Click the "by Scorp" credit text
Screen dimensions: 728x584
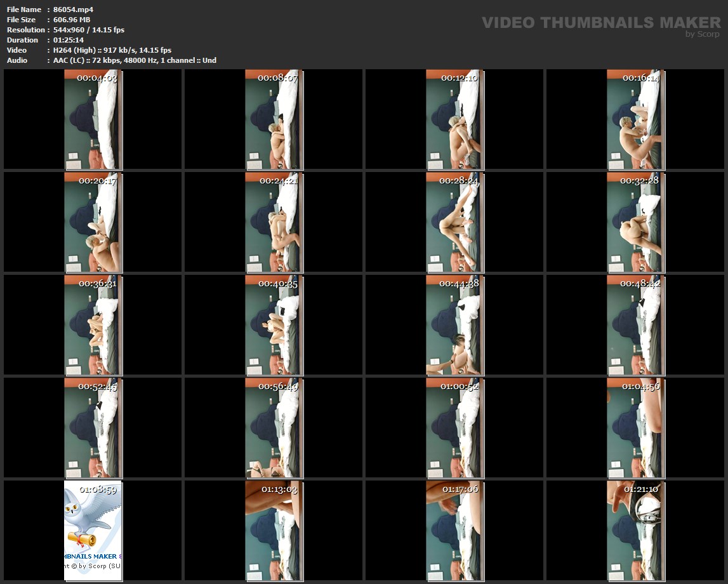702,34
